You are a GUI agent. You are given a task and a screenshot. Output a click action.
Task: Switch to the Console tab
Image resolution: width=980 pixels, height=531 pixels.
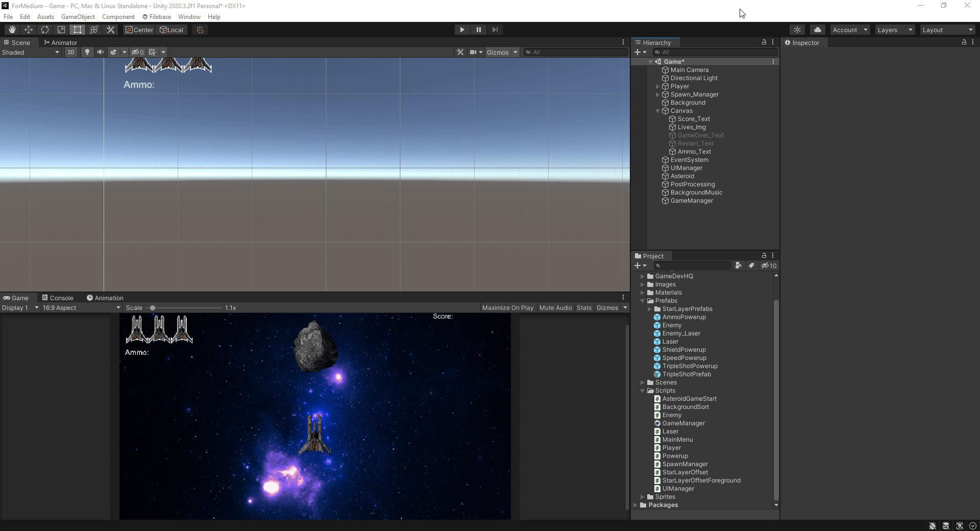(x=58, y=298)
